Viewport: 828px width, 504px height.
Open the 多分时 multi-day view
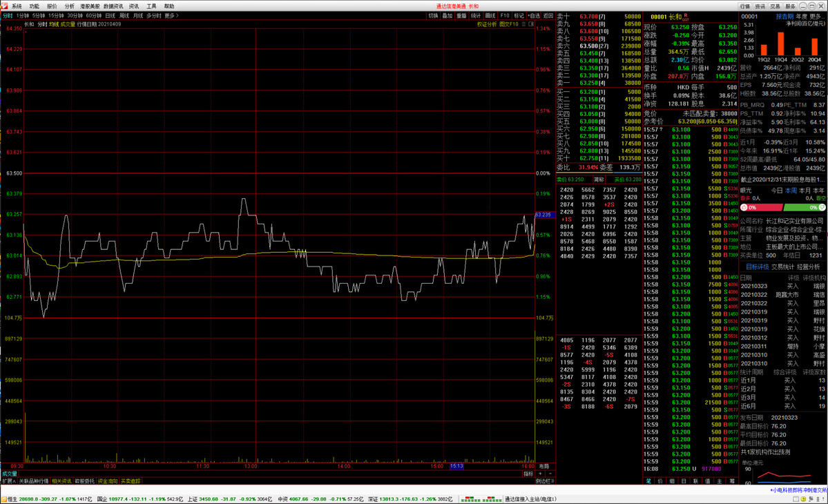click(x=154, y=16)
